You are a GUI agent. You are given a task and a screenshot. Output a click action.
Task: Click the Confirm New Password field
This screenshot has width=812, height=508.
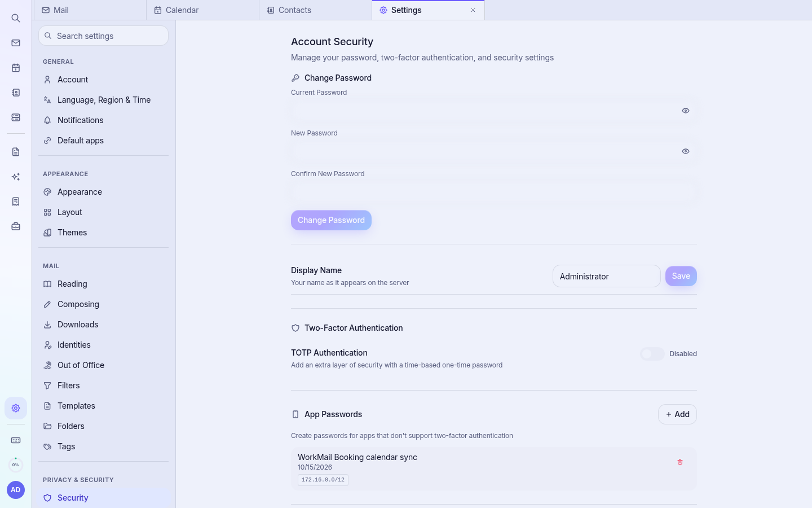point(494,192)
